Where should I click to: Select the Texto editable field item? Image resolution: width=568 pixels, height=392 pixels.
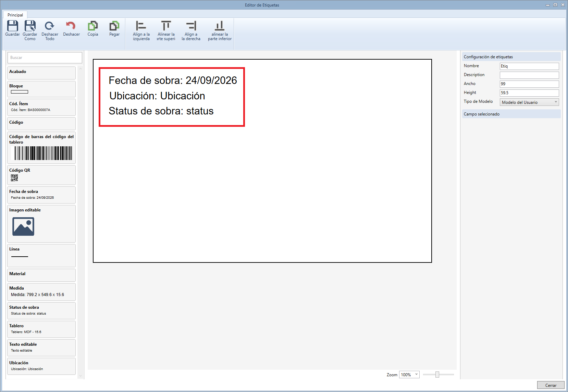pos(41,348)
